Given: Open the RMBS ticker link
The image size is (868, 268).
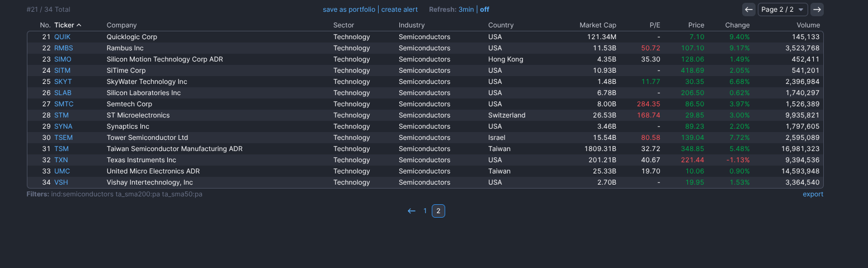Looking at the screenshot, I should click(63, 48).
